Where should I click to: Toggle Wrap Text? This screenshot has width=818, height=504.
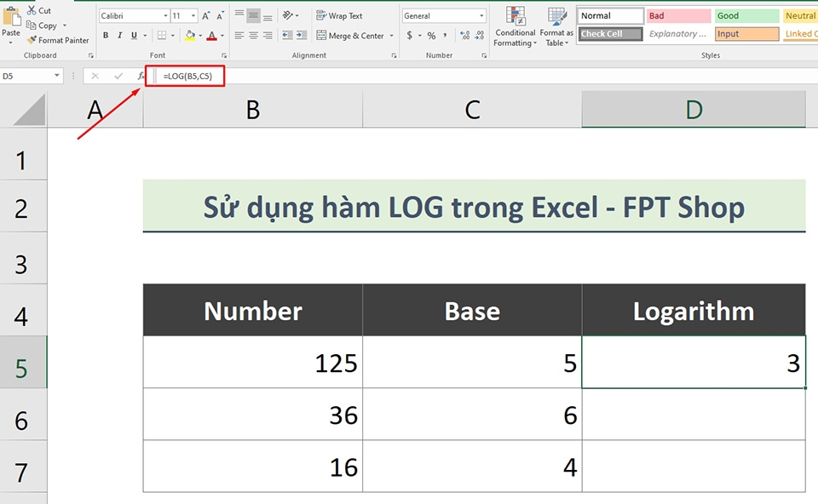tap(339, 15)
